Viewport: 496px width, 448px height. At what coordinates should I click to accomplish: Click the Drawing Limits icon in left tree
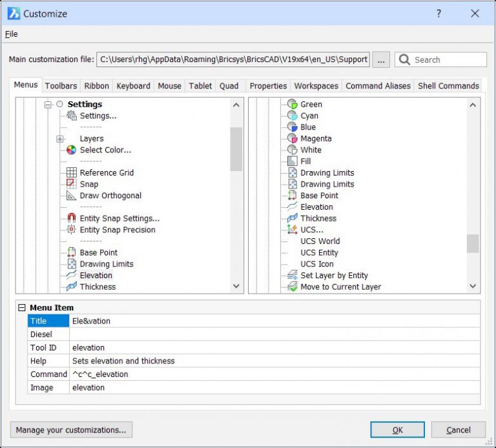coord(72,263)
